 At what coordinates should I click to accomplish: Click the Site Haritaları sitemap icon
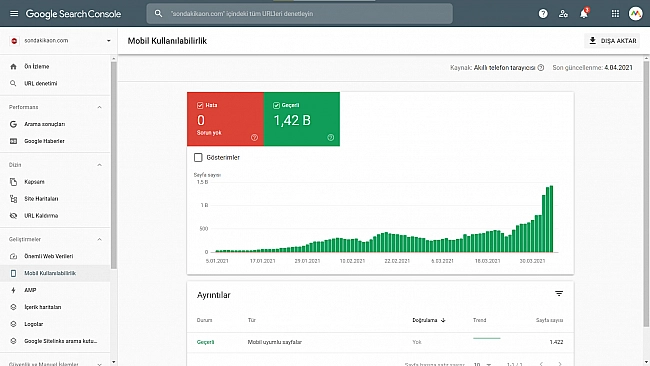coord(13,199)
